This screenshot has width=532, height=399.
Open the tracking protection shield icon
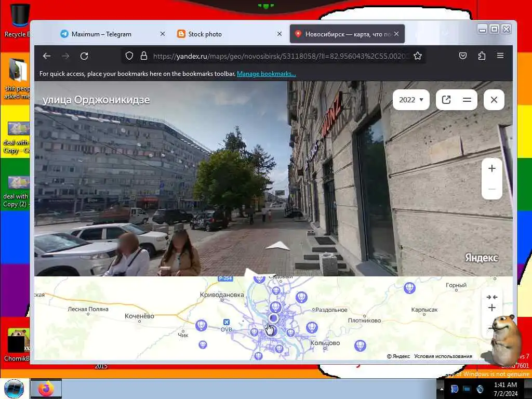[x=129, y=56]
